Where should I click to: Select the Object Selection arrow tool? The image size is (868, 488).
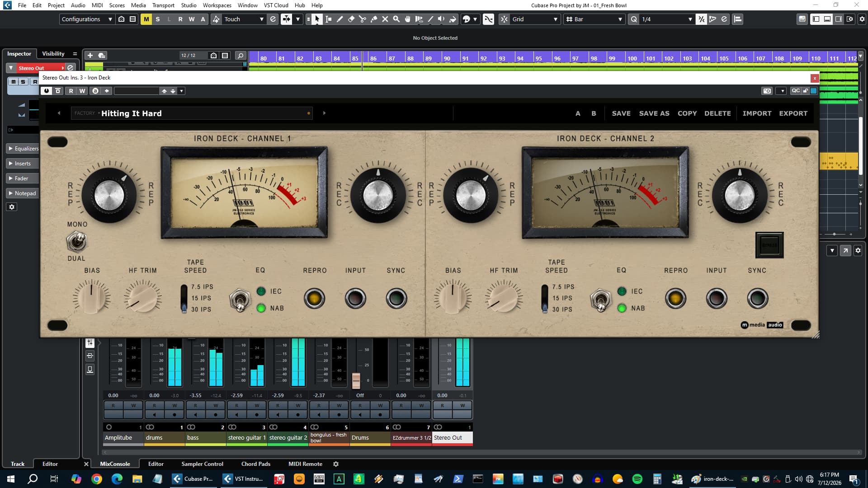[317, 19]
